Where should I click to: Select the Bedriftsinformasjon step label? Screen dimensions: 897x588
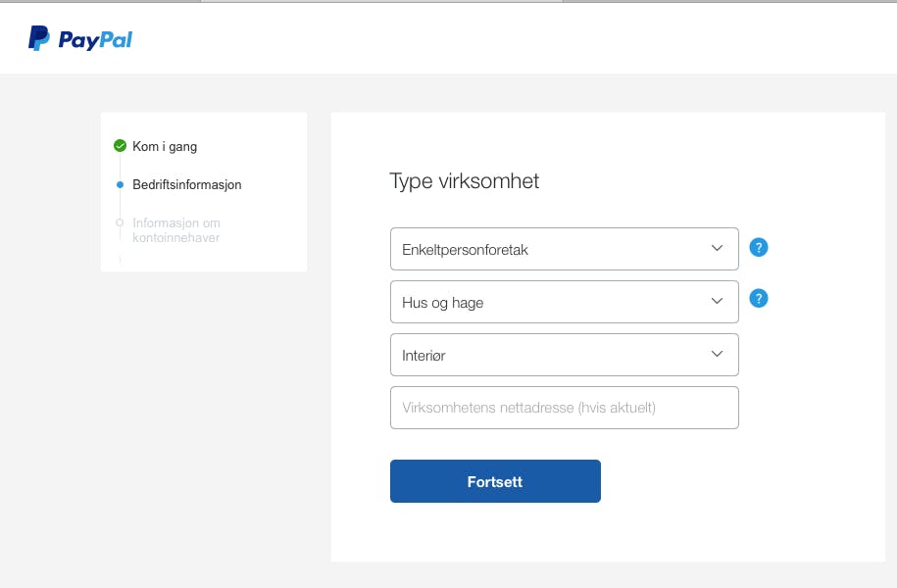187,185
